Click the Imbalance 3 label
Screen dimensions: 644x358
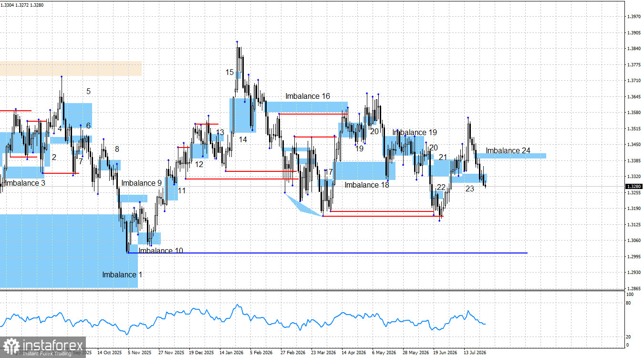pos(25,183)
